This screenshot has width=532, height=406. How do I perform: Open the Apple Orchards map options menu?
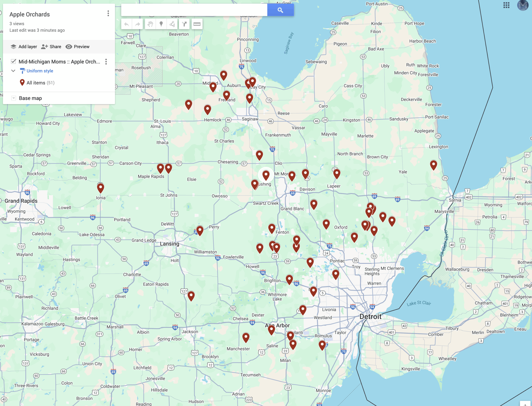(x=108, y=13)
